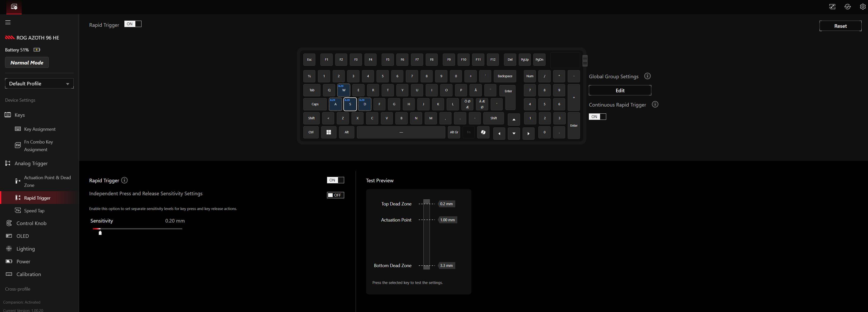The height and width of the screenshot is (312, 868).
Task: Click Continuous Rapid Trigger info icon
Action: [x=655, y=105]
